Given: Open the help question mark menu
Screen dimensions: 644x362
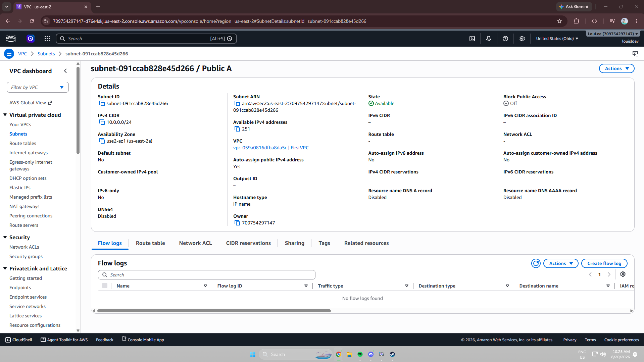Looking at the screenshot, I should [505, 39].
